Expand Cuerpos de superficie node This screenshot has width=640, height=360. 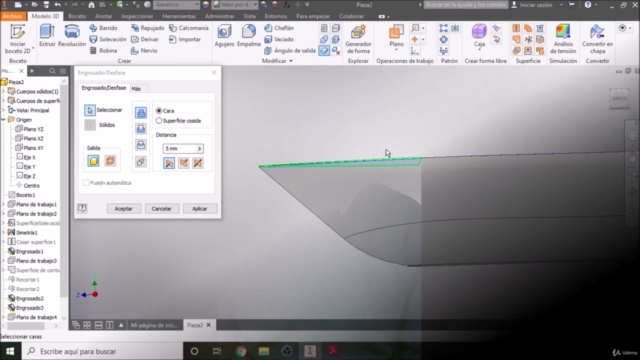pyautogui.click(x=4, y=101)
